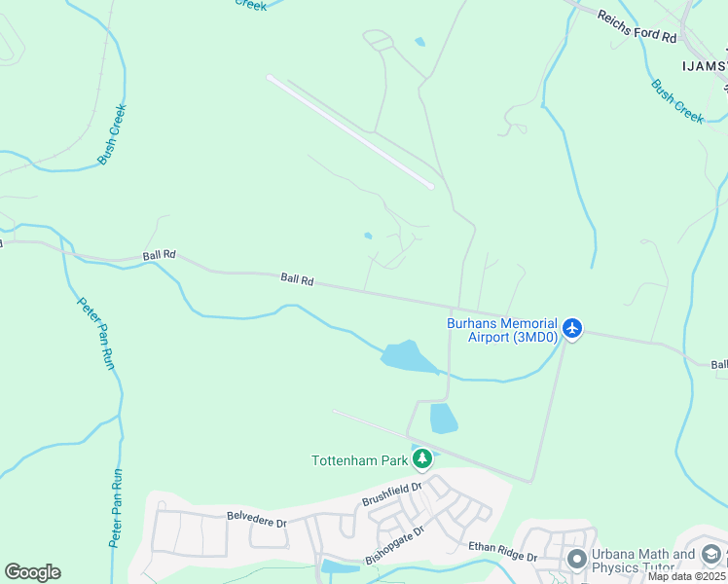Screen dimensions: 728x584
Task: Click the graduation cap school pin
Action: pyautogui.click(x=711, y=555)
